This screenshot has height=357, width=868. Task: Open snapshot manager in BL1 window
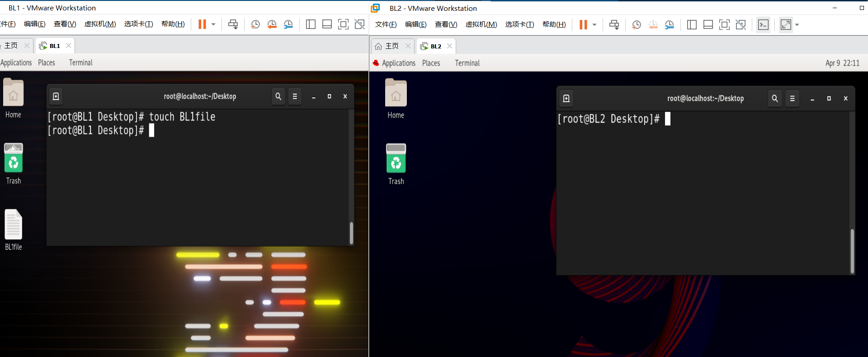click(288, 24)
